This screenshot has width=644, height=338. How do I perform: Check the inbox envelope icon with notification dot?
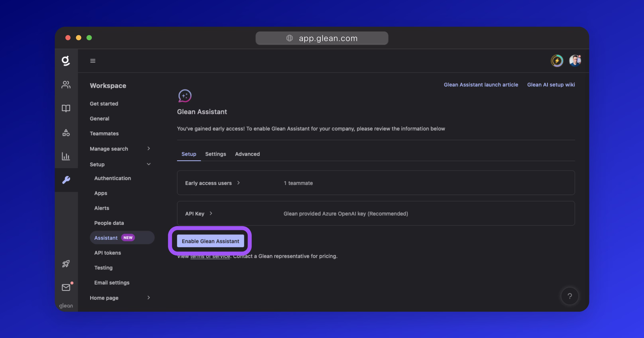pos(66,287)
